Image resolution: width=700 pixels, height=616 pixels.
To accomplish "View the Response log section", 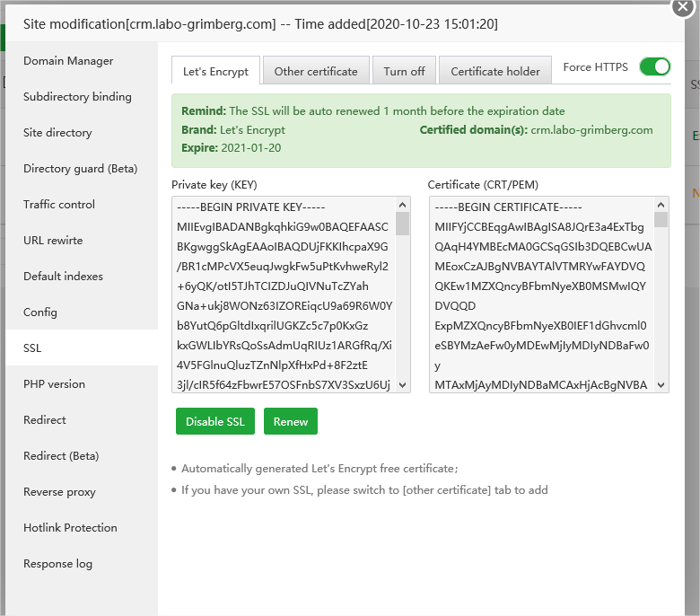I will point(57,564).
